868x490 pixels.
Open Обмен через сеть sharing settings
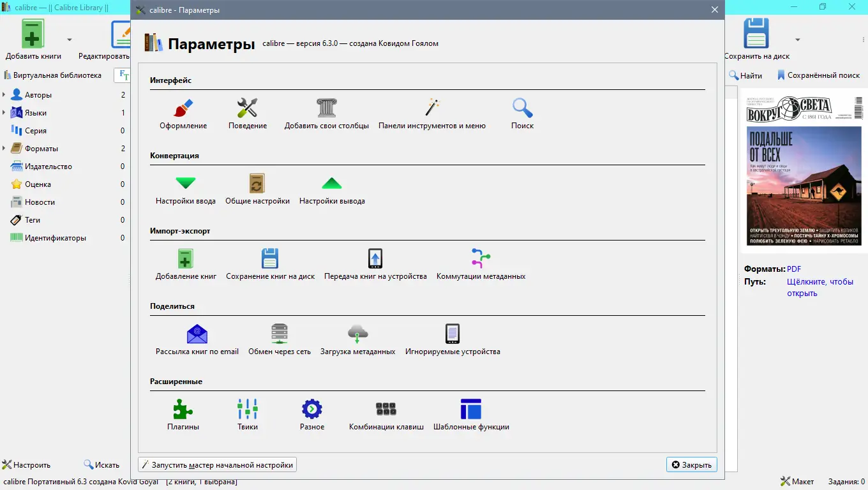click(x=280, y=340)
